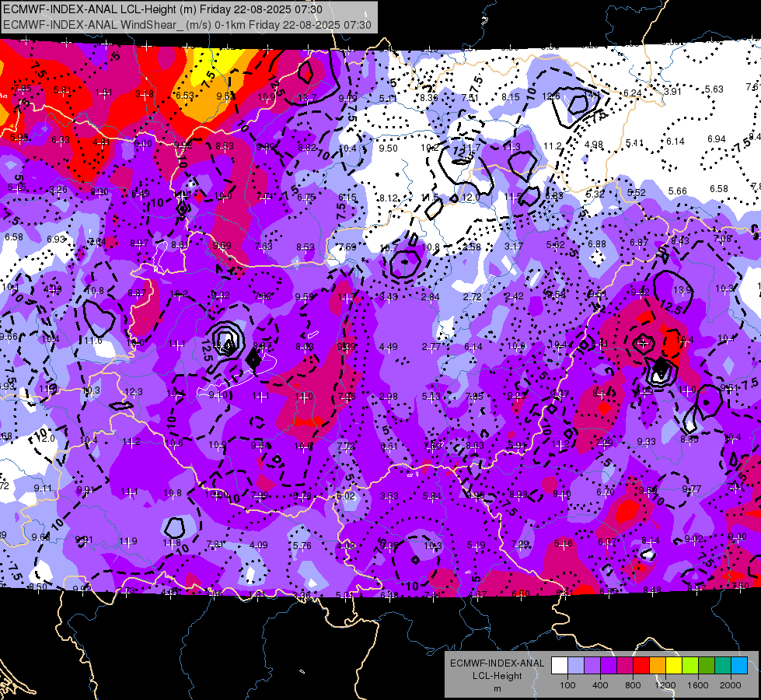
Task: Click the map value '6.70'
Action: pos(606,492)
